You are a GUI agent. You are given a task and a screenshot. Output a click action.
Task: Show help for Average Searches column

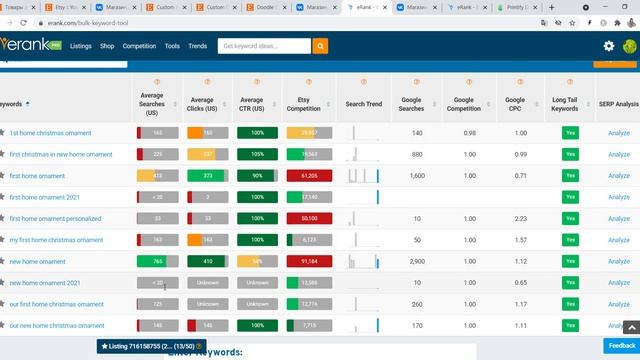(157, 82)
